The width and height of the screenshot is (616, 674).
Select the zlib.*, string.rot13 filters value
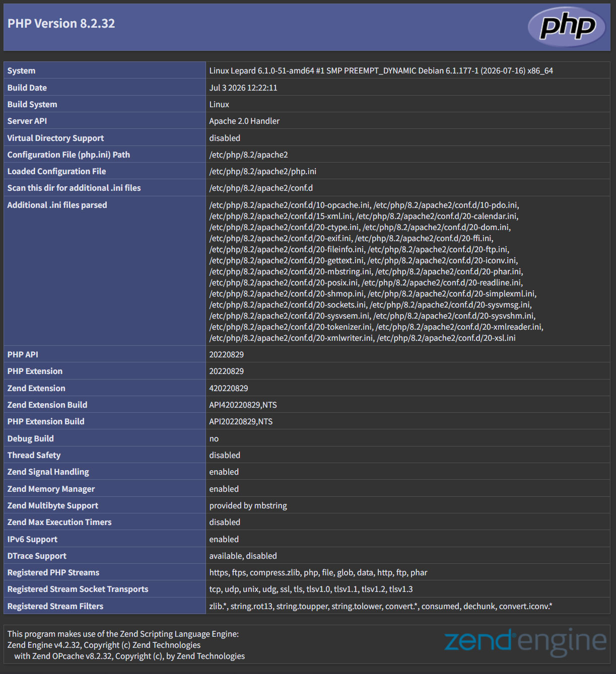tap(381, 606)
